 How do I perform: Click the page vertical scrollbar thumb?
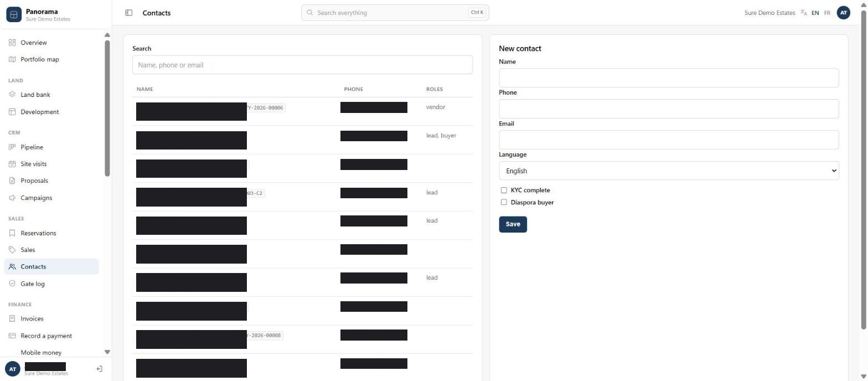point(863,169)
